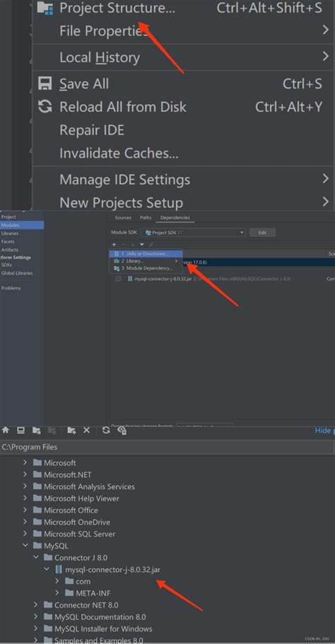Click the Edit button beside Module SDK
This screenshot has width=335, height=644.
pos(262,232)
